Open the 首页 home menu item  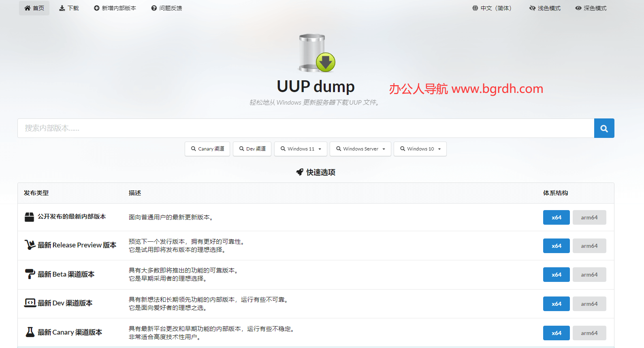pyautogui.click(x=34, y=8)
